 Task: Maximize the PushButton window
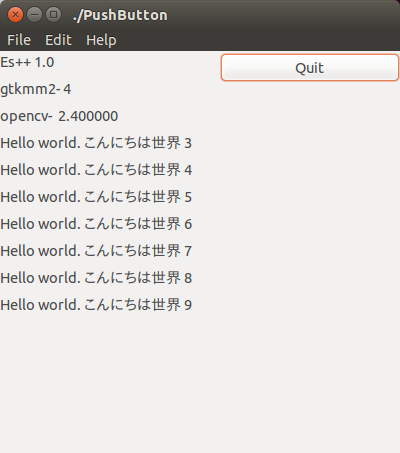[x=53, y=15]
